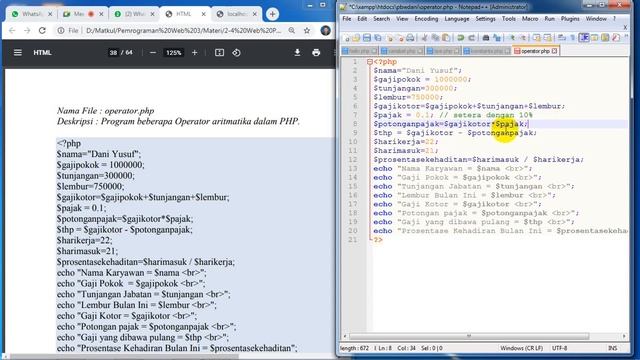The width and height of the screenshot is (640, 360).
Task: Click Copy icon in Notepad++ toolbar
Action: (435, 38)
